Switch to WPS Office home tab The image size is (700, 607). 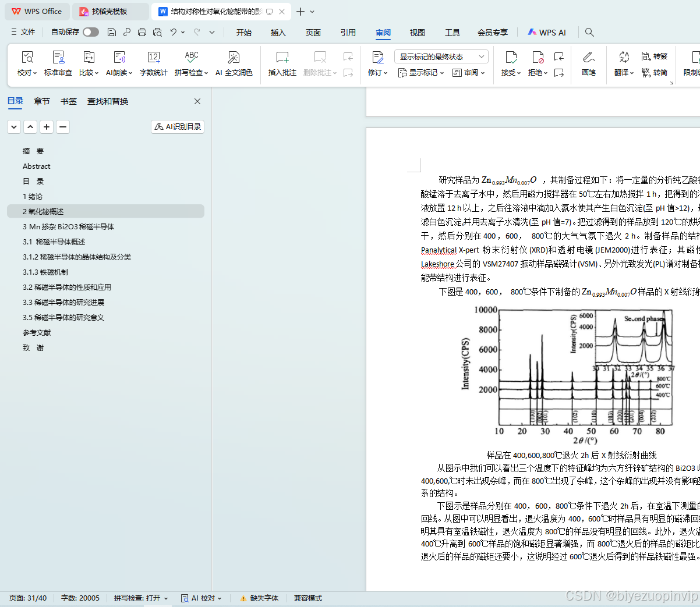(x=37, y=12)
